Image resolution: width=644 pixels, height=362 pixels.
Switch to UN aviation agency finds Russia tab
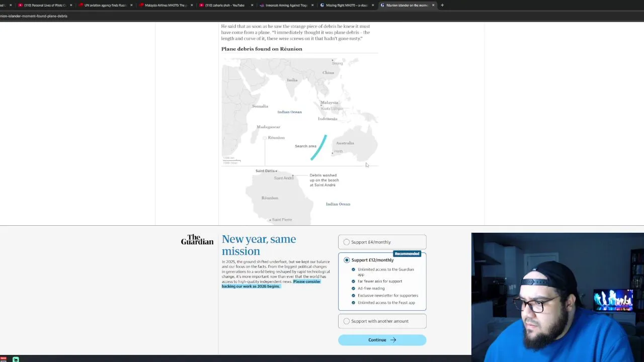(105, 5)
